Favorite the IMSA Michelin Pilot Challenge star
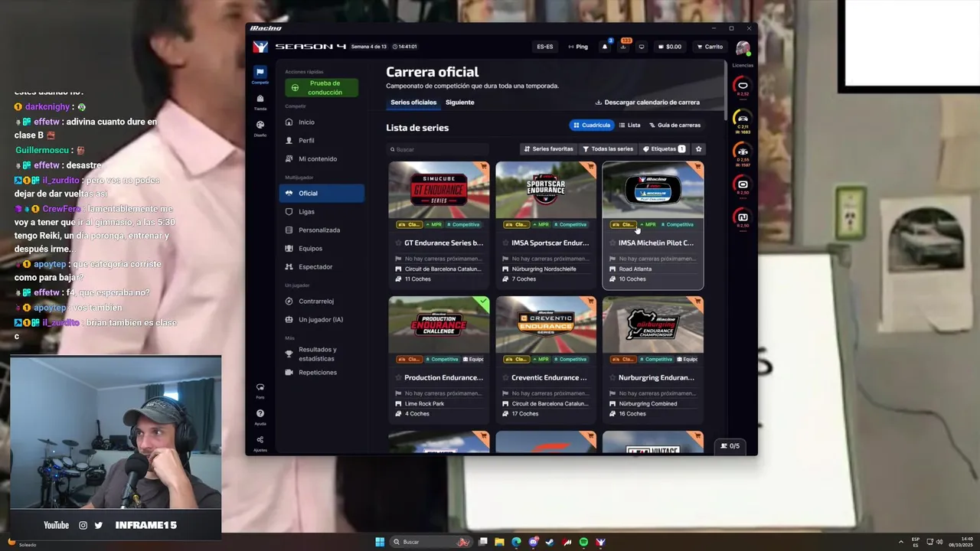Screen dimensions: 980x551 [612, 243]
